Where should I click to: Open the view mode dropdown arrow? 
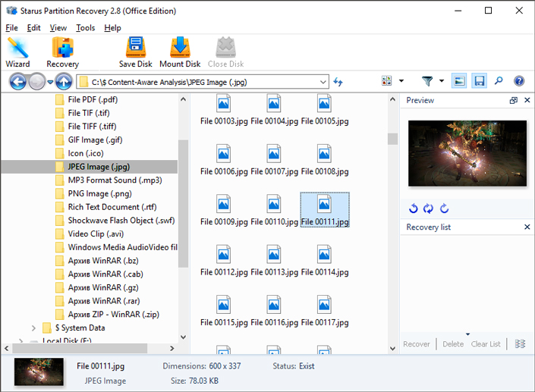pyautogui.click(x=401, y=81)
